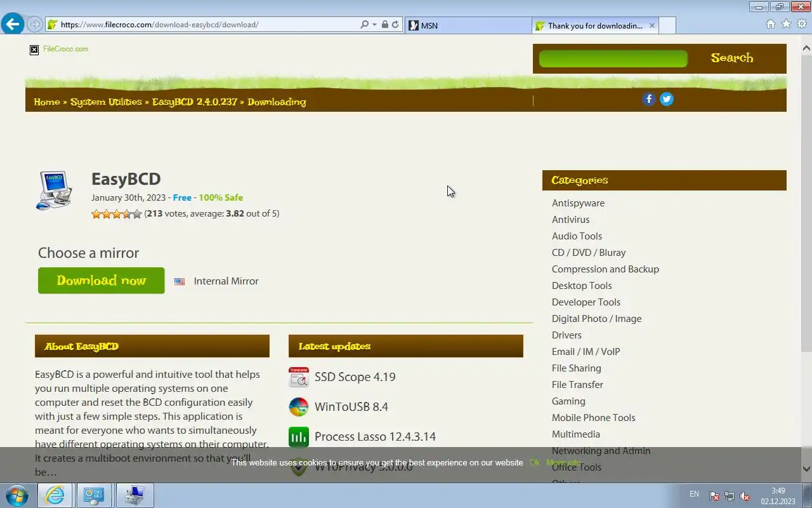Click the EasyBCD program icon
The height and width of the screenshot is (508, 812).
[x=54, y=190]
